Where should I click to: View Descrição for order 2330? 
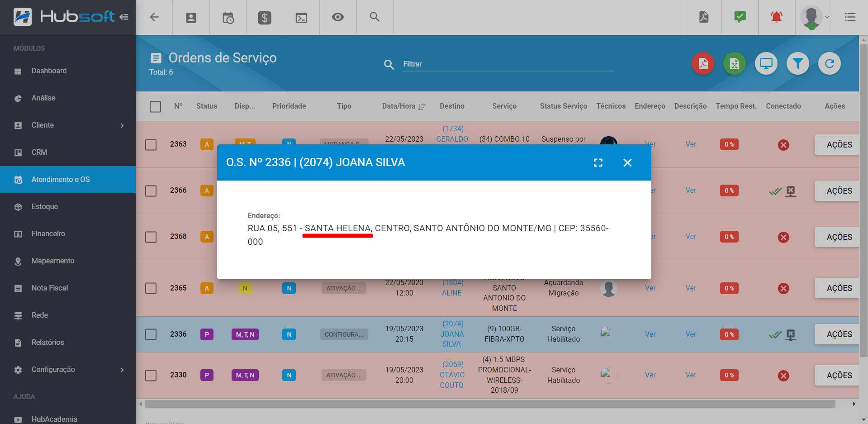coord(691,375)
